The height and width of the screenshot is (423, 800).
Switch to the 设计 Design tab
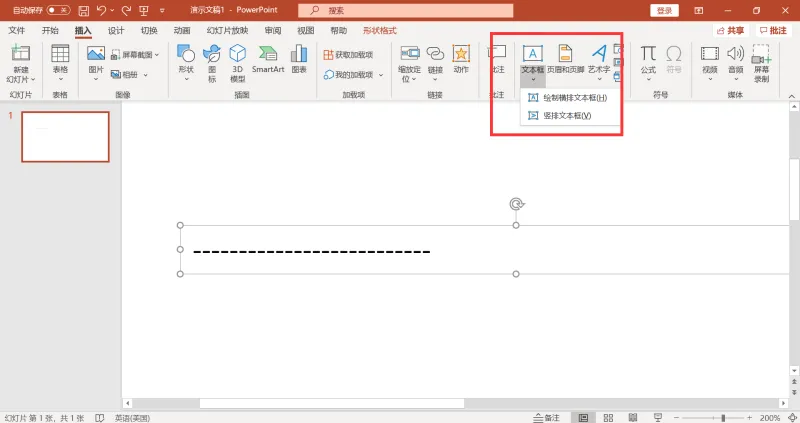click(116, 31)
